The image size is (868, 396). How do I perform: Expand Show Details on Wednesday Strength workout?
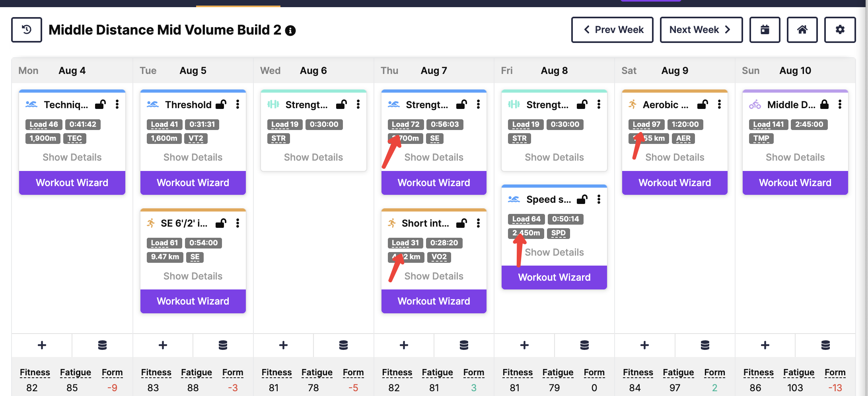313,157
